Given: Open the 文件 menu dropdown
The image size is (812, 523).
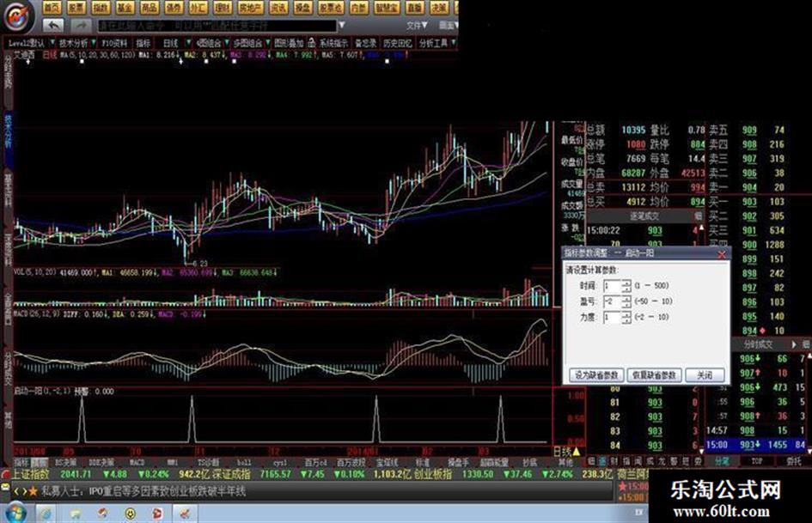Looking at the screenshot, I should click(418, 26).
